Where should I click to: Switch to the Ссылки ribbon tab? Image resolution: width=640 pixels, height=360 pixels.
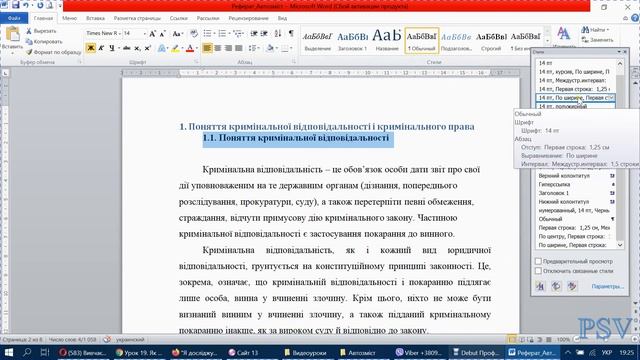(178, 18)
